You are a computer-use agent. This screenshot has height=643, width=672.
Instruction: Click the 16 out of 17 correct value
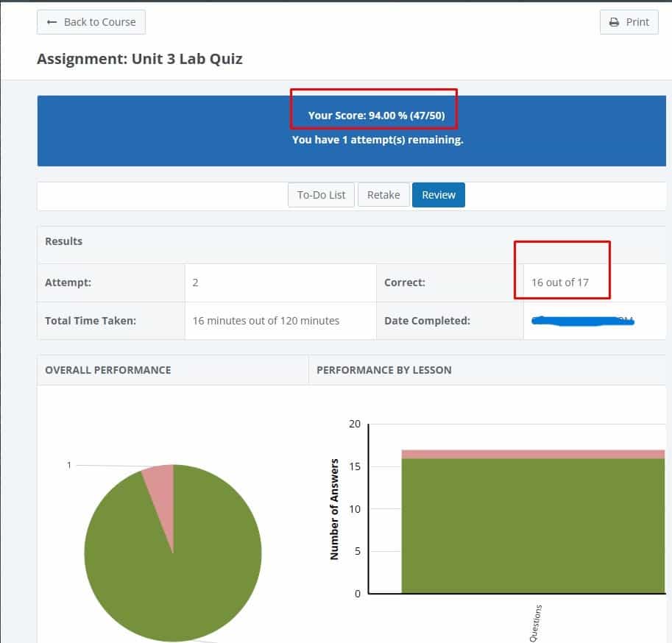pos(560,283)
